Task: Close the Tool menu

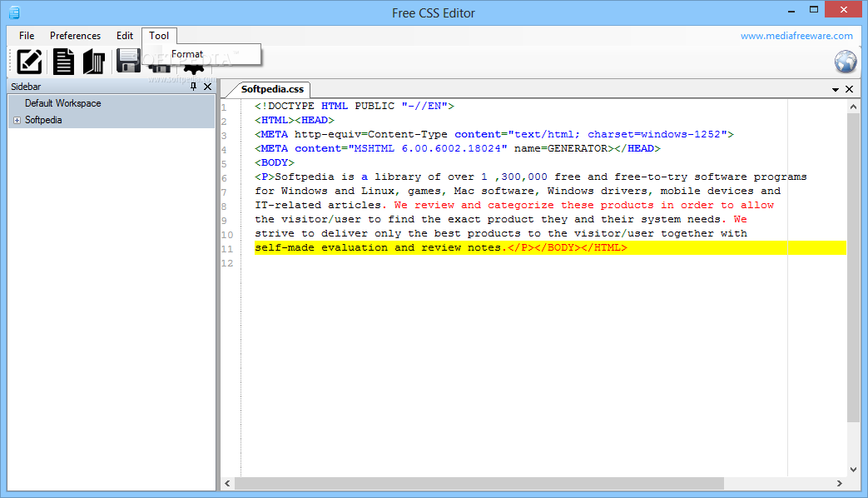Action: [159, 36]
